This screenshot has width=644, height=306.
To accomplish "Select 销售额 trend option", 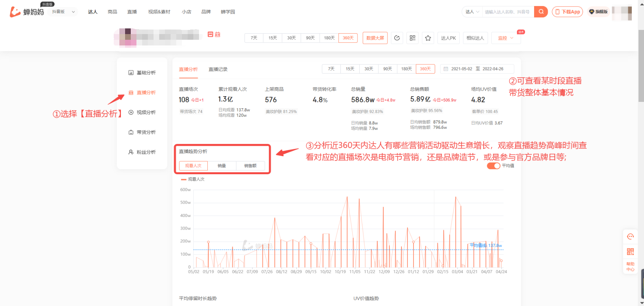I will click(250, 166).
